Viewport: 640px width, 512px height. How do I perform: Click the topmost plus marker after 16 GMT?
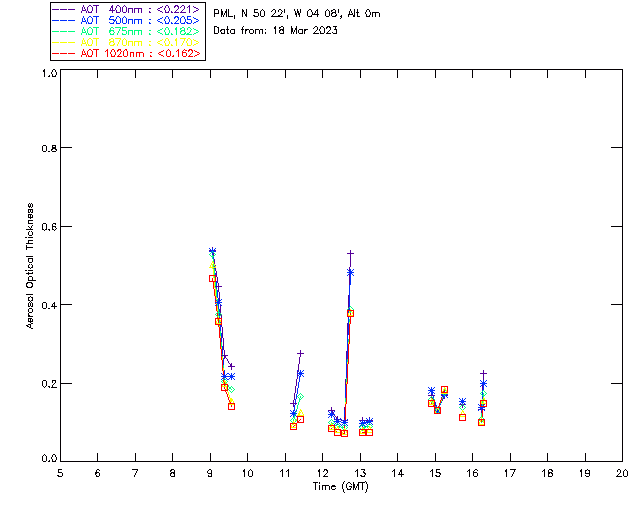[x=483, y=373]
